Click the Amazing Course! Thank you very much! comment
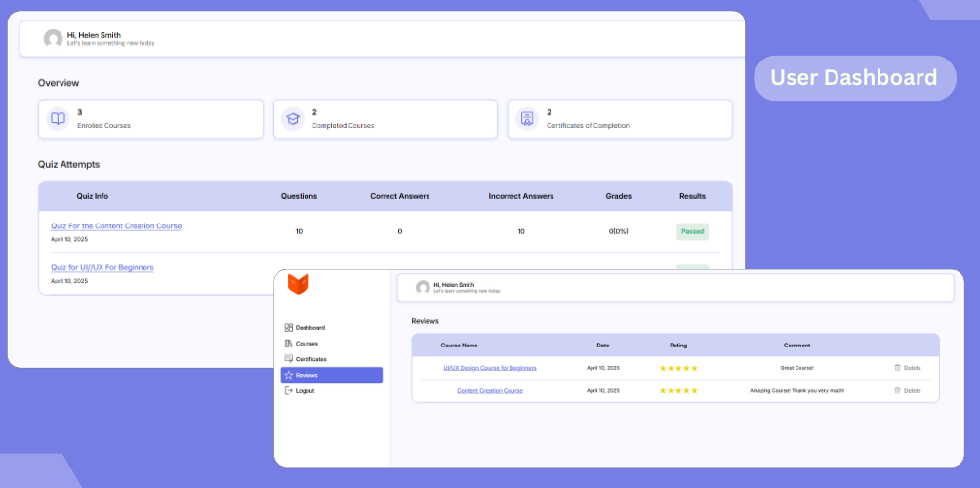The height and width of the screenshot is (488, 980). point(796,390)
